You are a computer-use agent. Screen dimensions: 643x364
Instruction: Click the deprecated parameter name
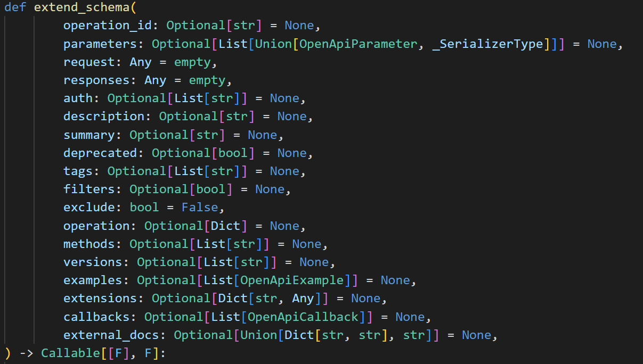tap(100, 153)
